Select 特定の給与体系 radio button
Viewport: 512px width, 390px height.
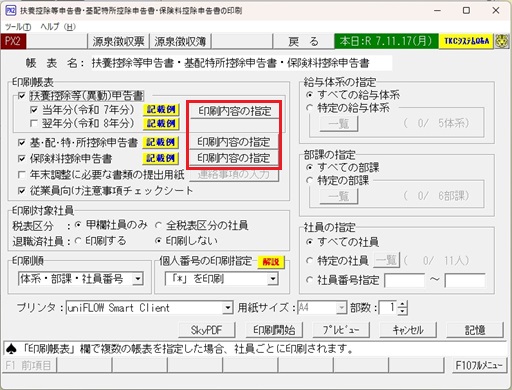coord(309,108)
